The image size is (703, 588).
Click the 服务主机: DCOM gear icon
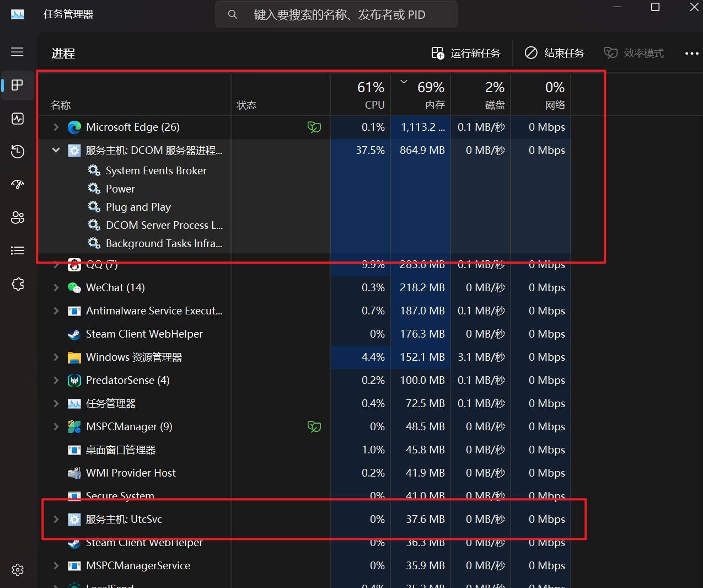click(x=74, y=151)
